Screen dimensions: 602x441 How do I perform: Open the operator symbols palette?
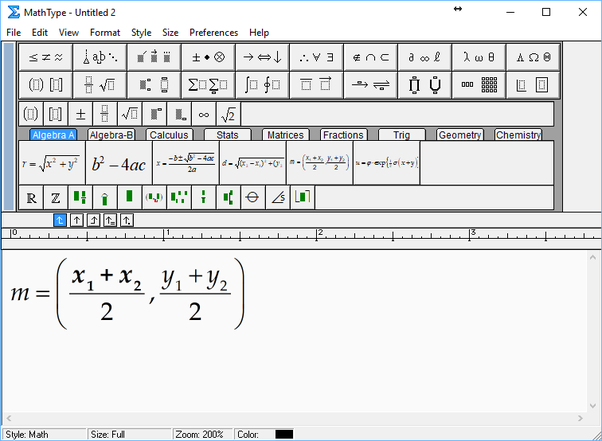pyautogui.click(x=208, y=57)
